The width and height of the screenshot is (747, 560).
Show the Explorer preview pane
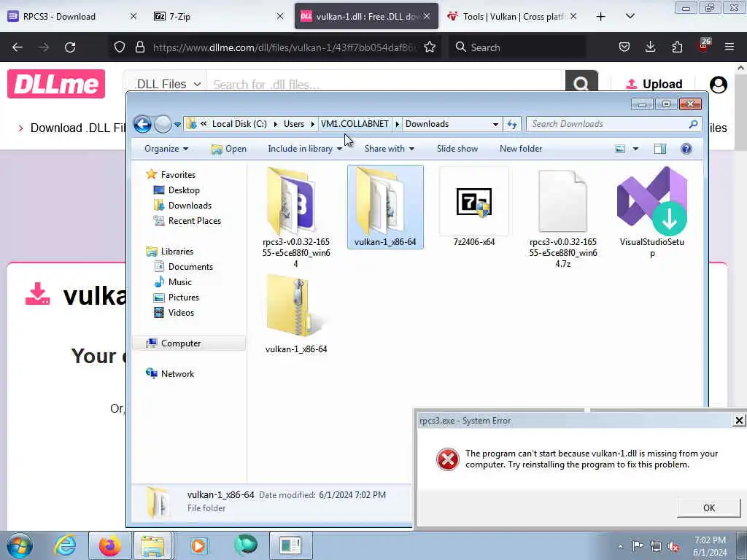coord(659,149)
